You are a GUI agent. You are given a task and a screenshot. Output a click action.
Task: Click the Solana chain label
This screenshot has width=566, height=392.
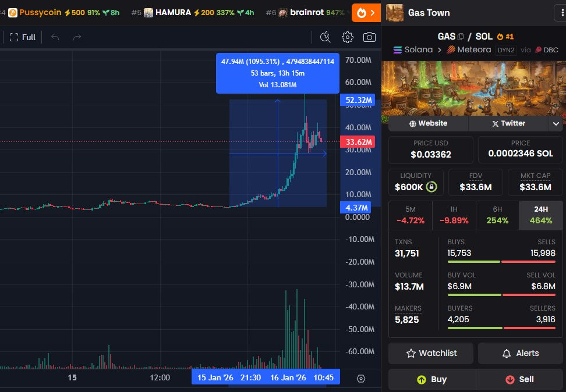pos(413,50)
